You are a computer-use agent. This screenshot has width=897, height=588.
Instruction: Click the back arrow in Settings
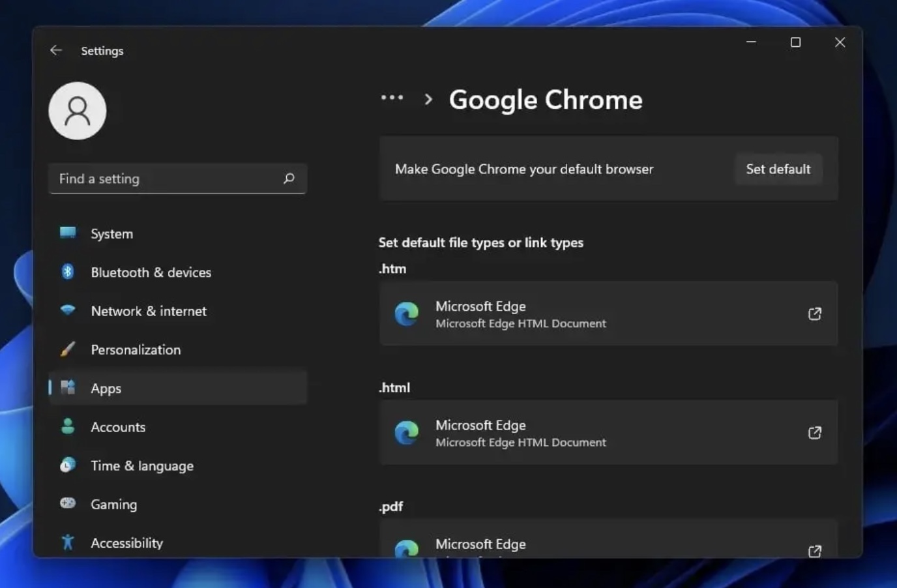[56, 50]
